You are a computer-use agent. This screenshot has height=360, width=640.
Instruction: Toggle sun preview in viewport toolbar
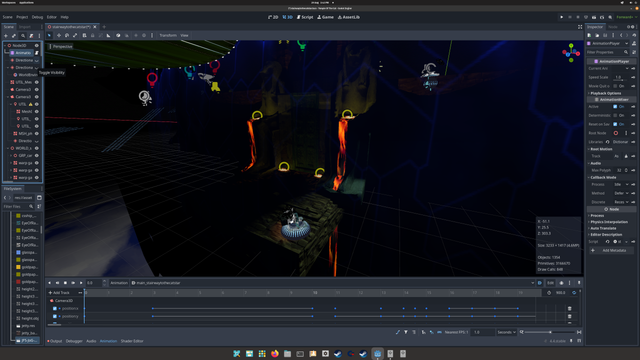point(136,36)
